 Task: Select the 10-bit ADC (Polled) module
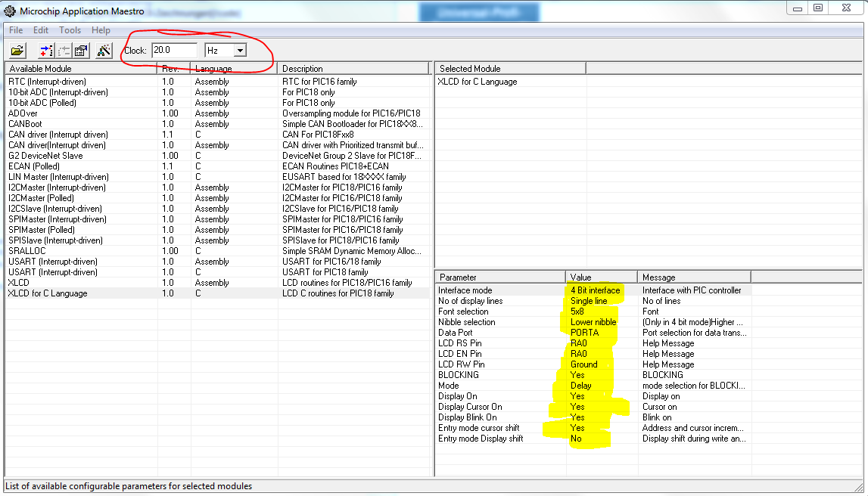[x=217, y=102]
